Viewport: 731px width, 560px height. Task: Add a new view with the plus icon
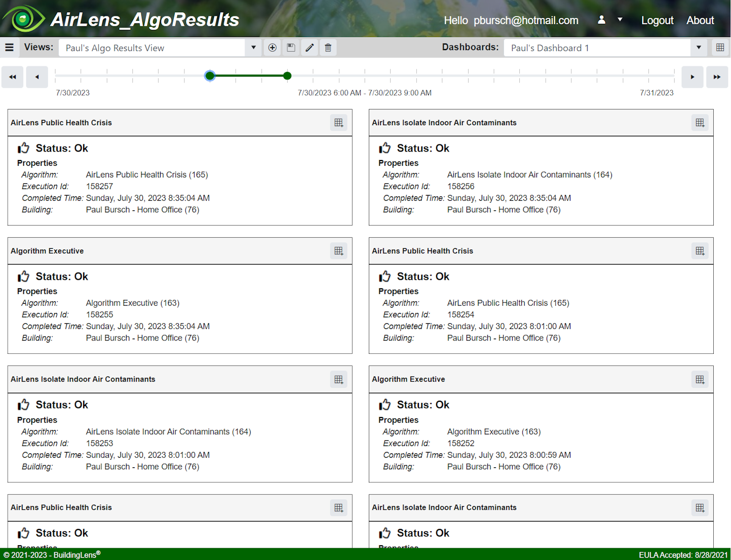272,48
